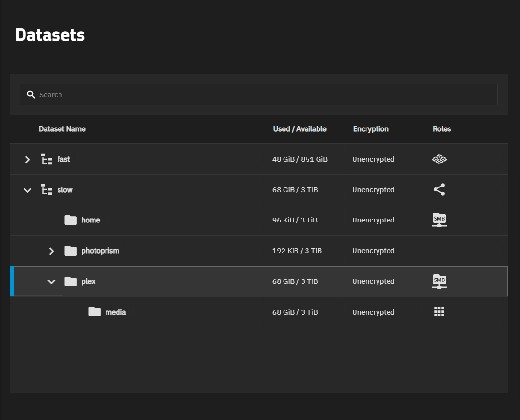The image size is (520, 420).
Task: Collapse the plex dataset
Action: point(51,282)
